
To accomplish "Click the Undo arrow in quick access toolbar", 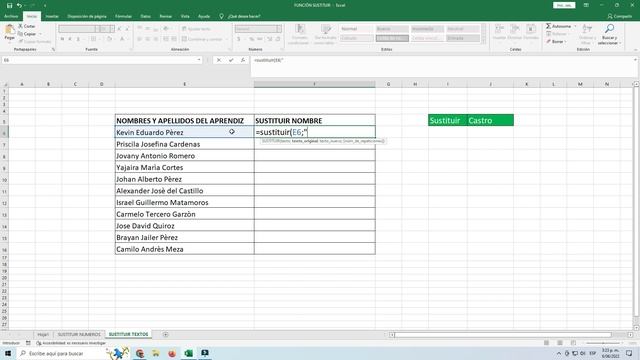I will (x=19, y=5).
